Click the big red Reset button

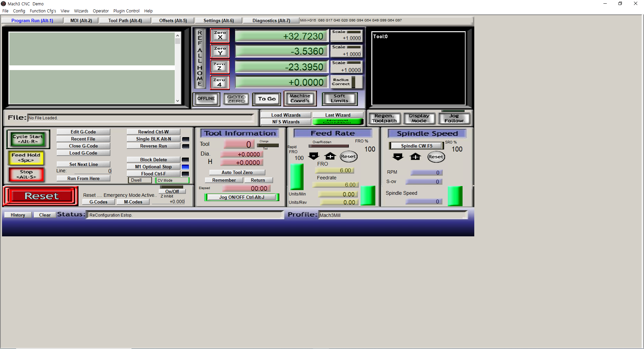click(41, 196)
